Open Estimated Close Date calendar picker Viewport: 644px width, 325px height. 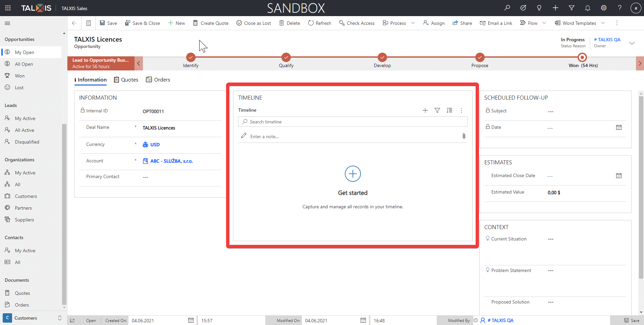[619, 176]
